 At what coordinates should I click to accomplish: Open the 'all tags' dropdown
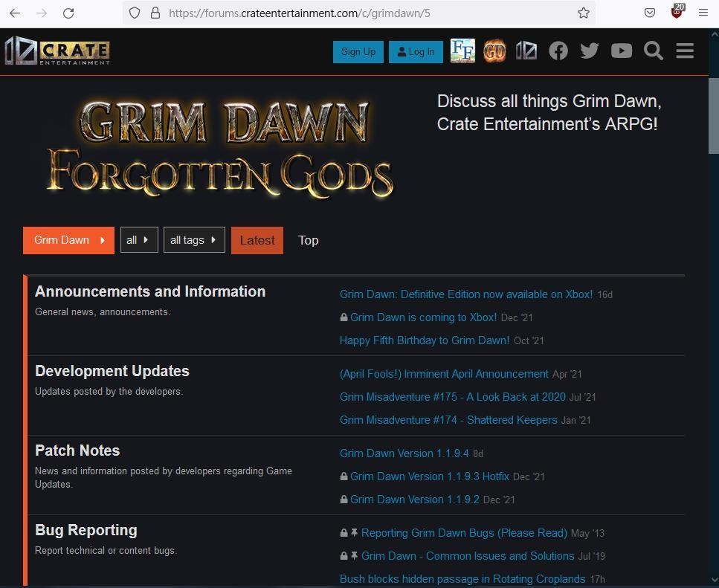click(x=194, y=240)
